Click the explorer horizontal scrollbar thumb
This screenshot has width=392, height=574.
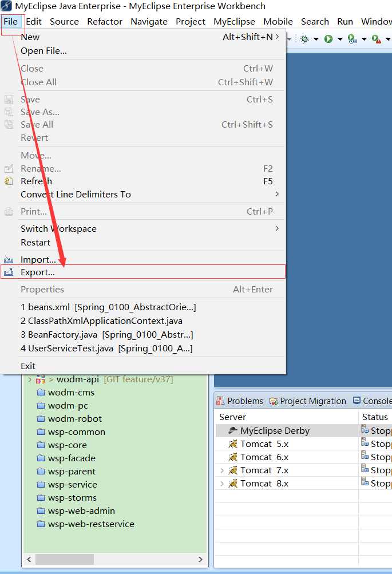click(65, 559)
